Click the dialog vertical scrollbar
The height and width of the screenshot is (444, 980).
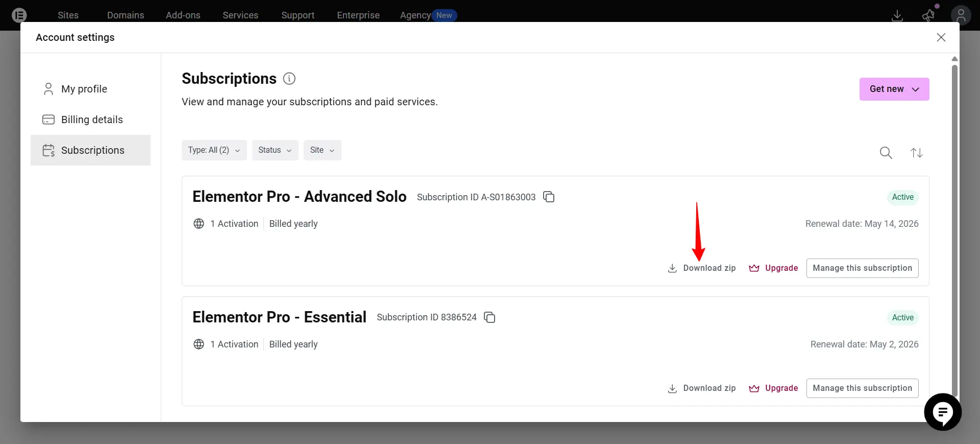pos(954,230)
